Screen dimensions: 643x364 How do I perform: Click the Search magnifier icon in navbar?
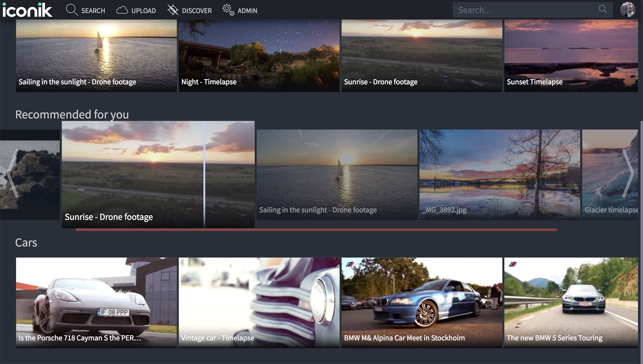click(72, 10)
